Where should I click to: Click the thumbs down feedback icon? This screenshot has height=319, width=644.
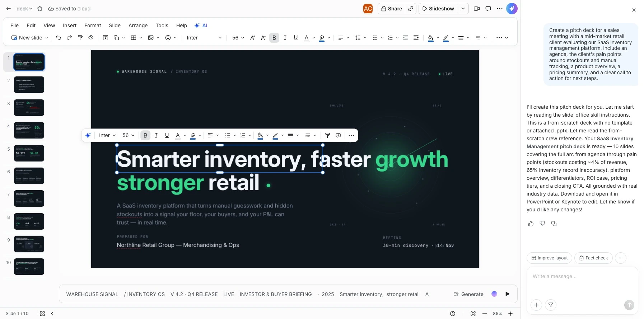[x=542, y=224]
